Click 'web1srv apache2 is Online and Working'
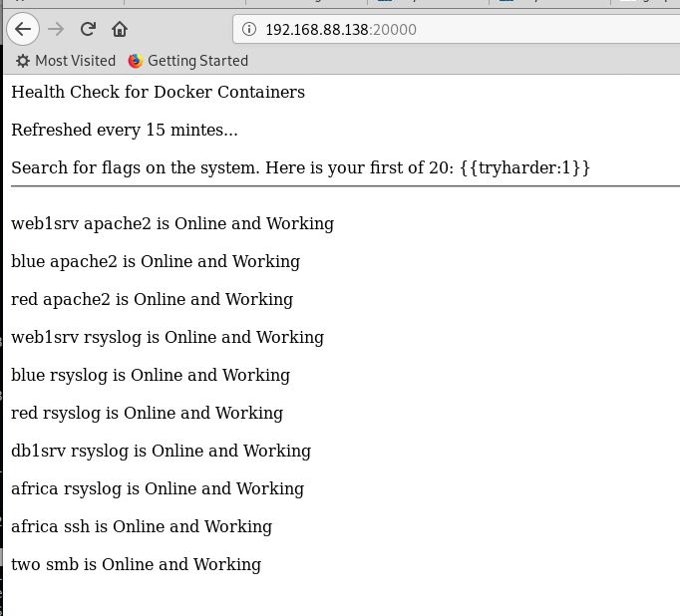680x616 pixels. point(172,223)
